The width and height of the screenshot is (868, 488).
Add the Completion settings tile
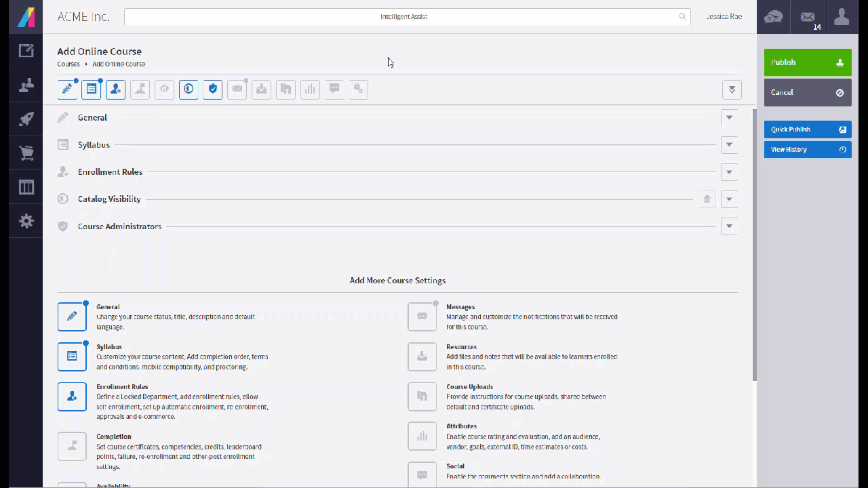pyautogui.click(x=72, y=447)
